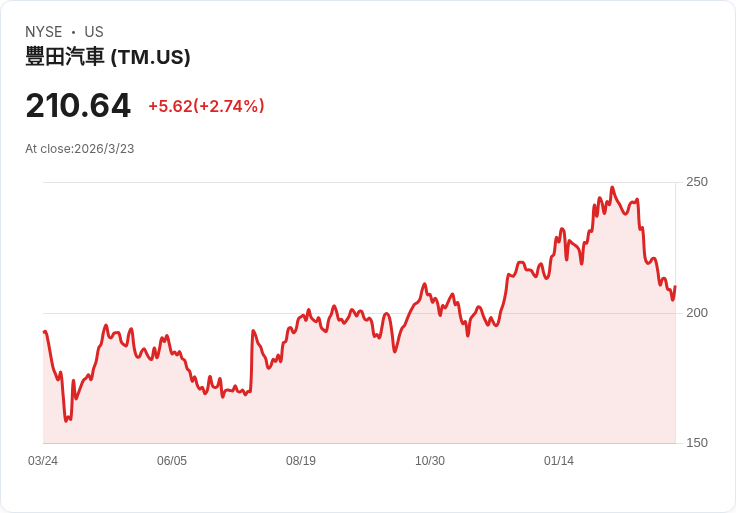Click the sharp price jump before 08/19
Screen dimensions: 736x513
tap(252, 361)
